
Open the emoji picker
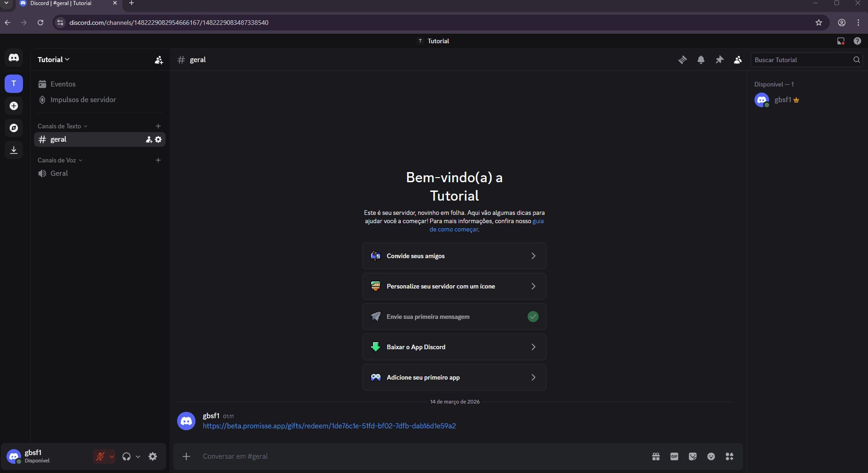[x=711, y=456]
